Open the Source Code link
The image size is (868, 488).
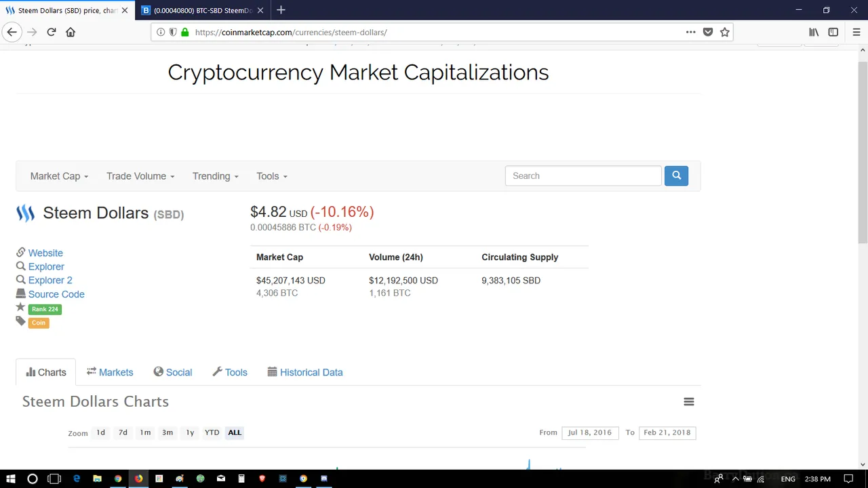pos(56,294)
